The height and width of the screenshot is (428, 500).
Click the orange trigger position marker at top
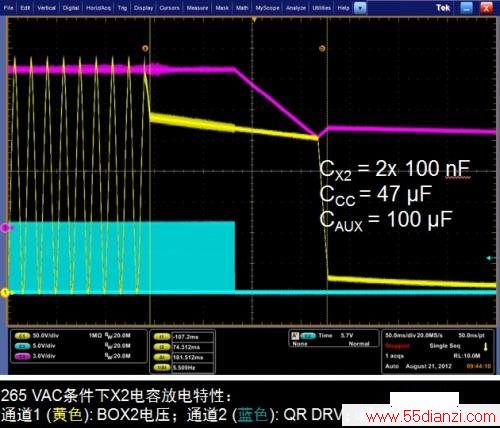click(x=254, y=20)
